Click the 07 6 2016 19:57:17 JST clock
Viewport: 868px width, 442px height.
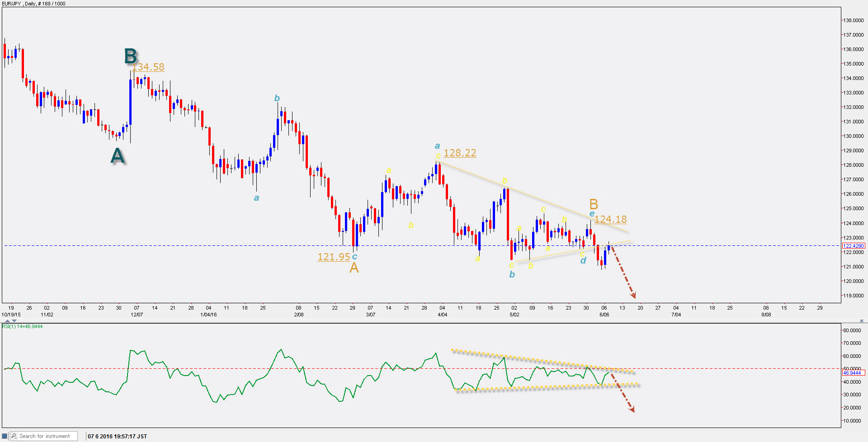pyautogui.click(x=117, y=436)
